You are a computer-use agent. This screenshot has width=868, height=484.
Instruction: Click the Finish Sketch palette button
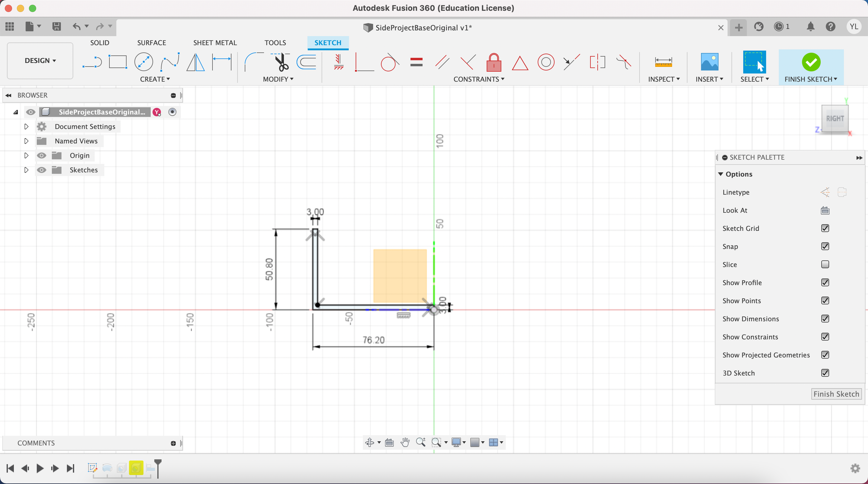point(836,394)
